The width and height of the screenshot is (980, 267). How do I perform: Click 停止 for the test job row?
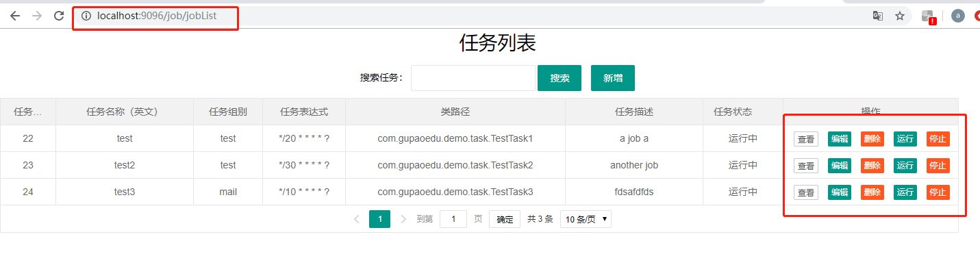[938, 139]
